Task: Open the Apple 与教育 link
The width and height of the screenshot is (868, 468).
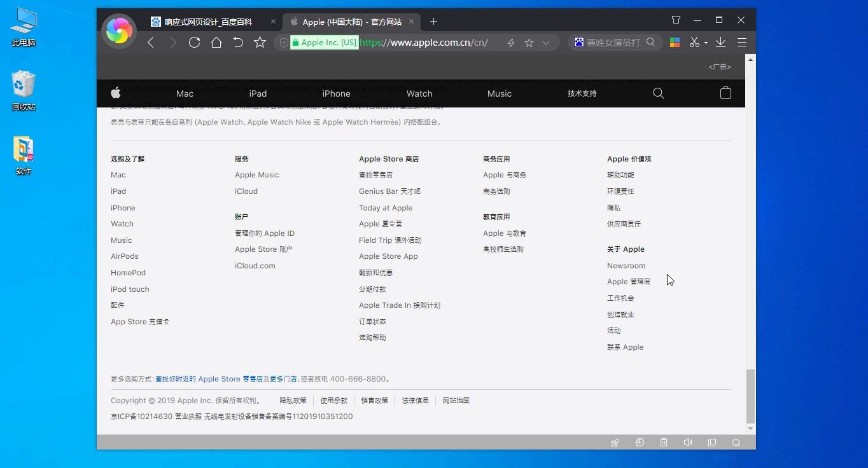Action: pos(505,233)
